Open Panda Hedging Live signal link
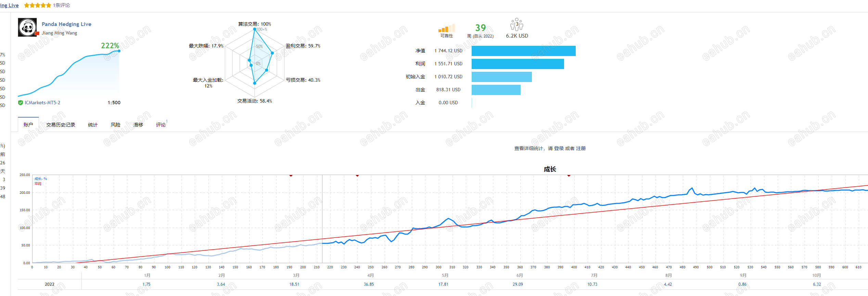This screenshot has height=296, width=868. click(66, 24)
